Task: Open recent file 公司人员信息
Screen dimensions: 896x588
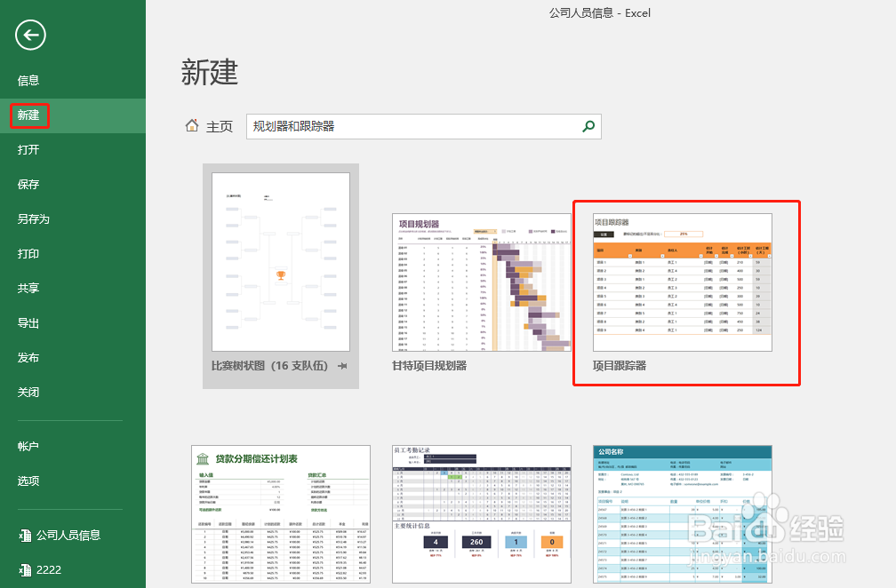Action: tap(68, 535)
